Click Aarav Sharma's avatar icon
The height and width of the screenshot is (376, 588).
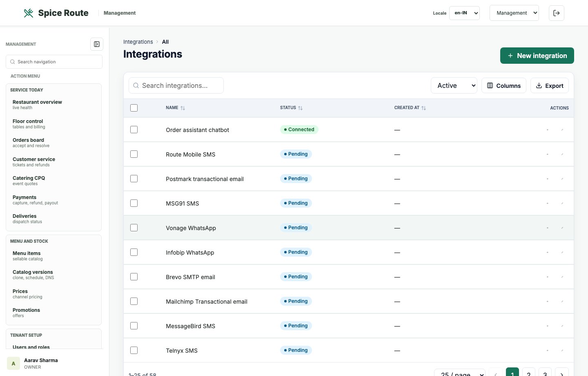click(13, 363)
